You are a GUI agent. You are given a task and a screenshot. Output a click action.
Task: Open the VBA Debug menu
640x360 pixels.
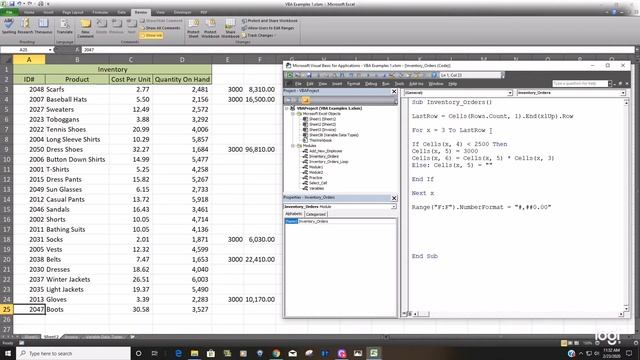[371, 84]
